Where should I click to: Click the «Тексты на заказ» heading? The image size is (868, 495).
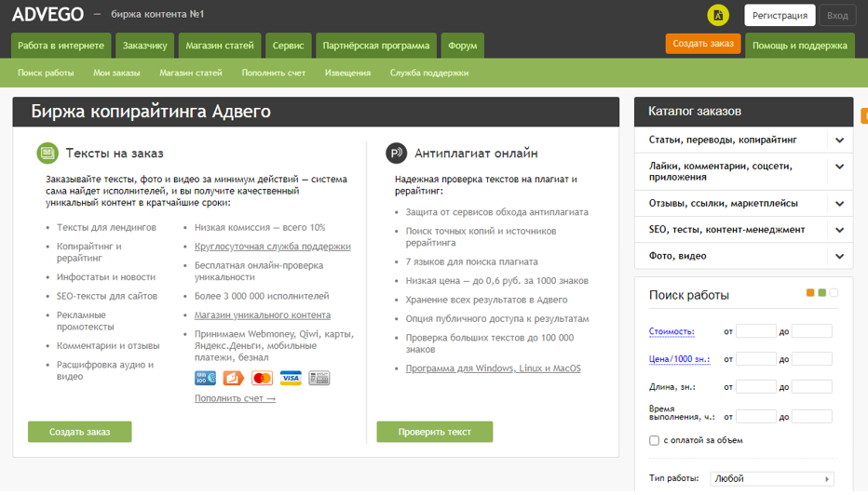click(115, 154)
